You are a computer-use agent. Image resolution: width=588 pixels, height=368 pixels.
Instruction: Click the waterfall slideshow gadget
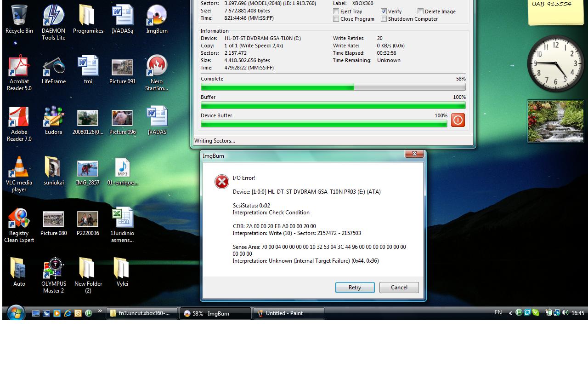[x=556, y=121]
